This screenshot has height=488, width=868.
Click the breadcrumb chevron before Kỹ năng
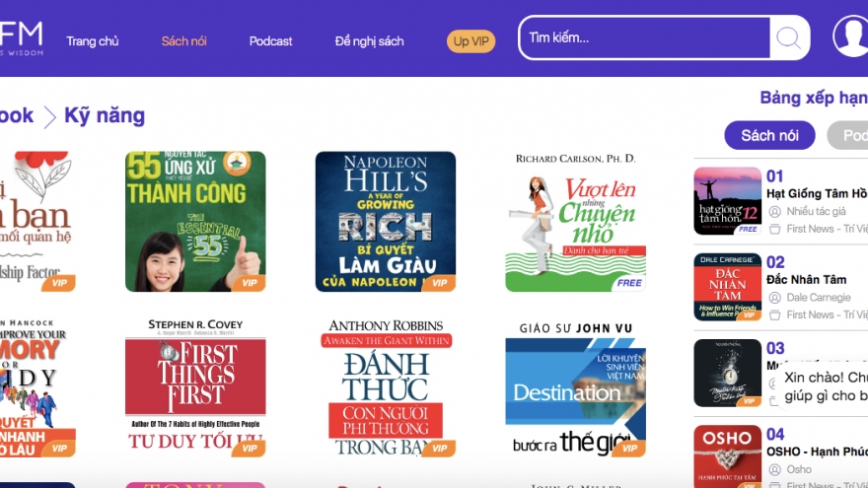coord(49,117)
